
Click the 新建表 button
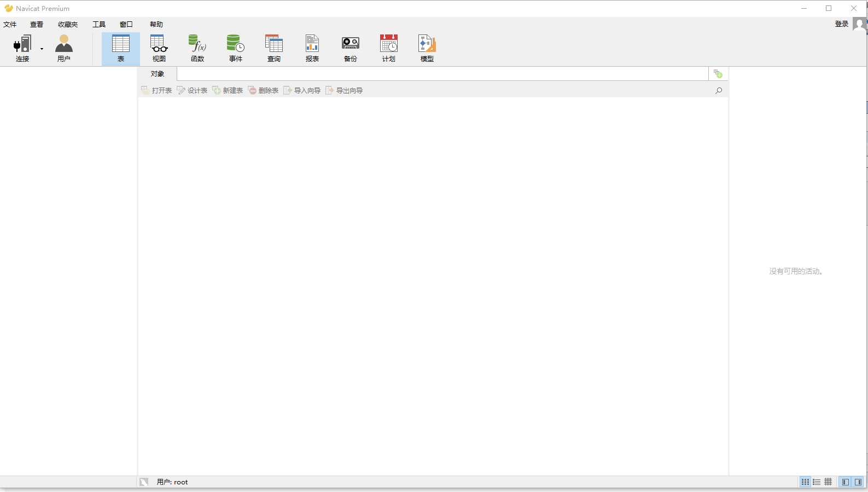click(x=228, y=90)
